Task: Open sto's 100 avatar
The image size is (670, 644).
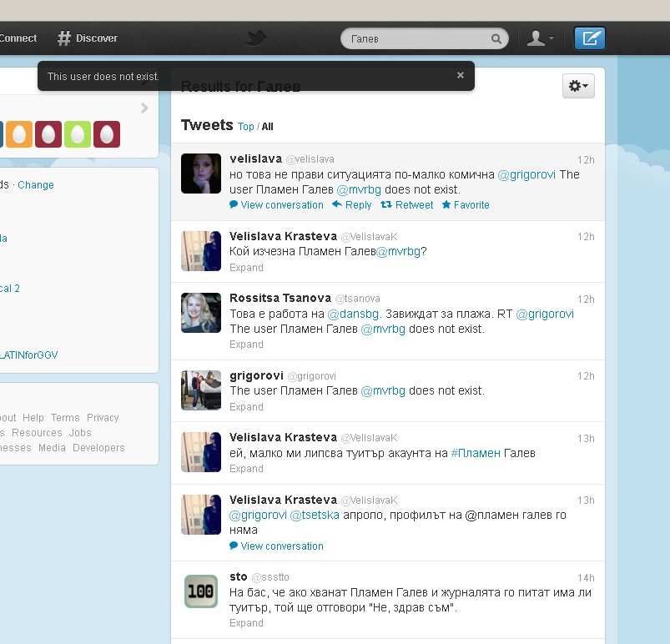Action: 201,591
